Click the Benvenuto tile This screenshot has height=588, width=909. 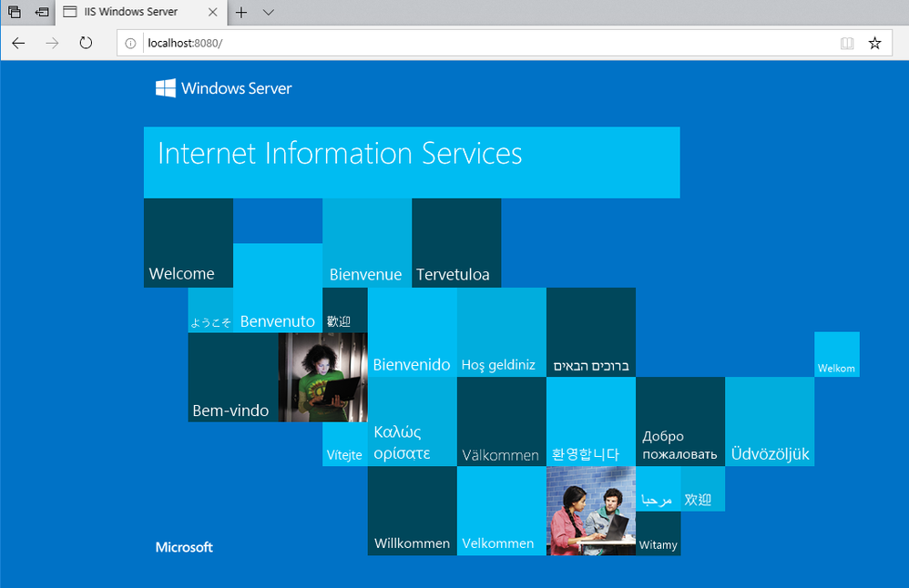tap(278, 288)
